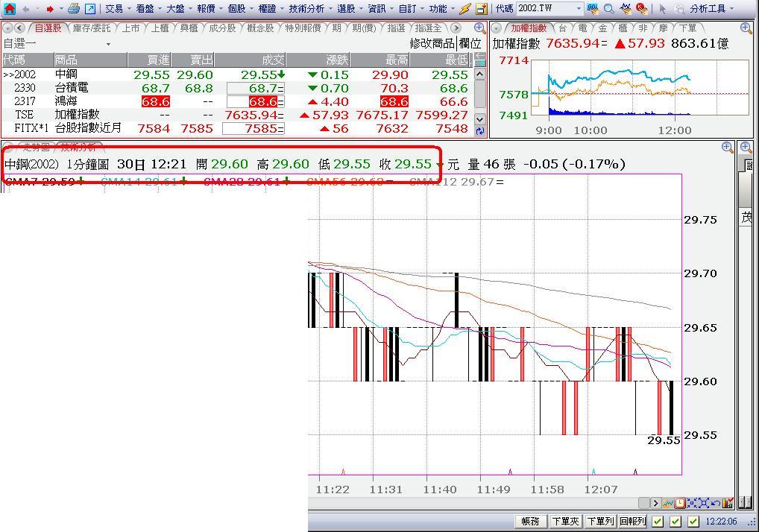Open the stock code combo box dropdown arrow
The height and width of the screenshot is (532, 759).
tap(579, 8)
